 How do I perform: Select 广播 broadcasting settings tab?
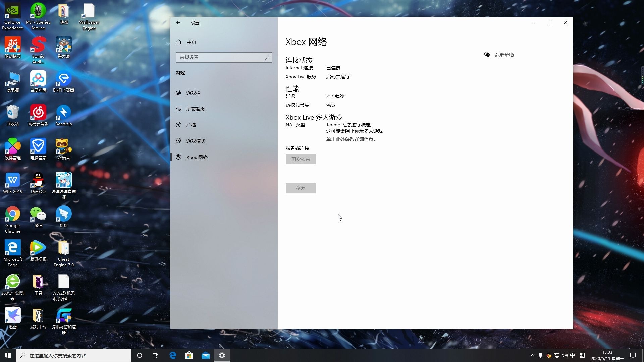[x=191, y=125]
